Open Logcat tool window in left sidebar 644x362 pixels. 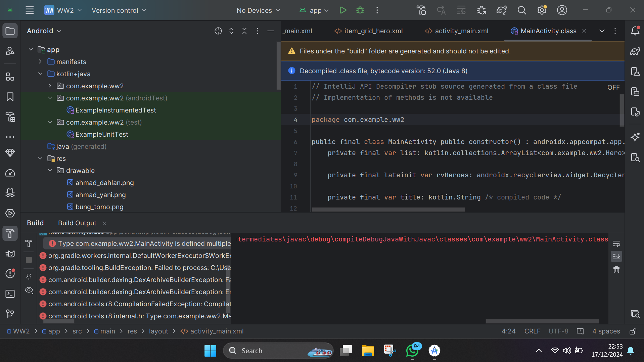[x=10, y=254]
